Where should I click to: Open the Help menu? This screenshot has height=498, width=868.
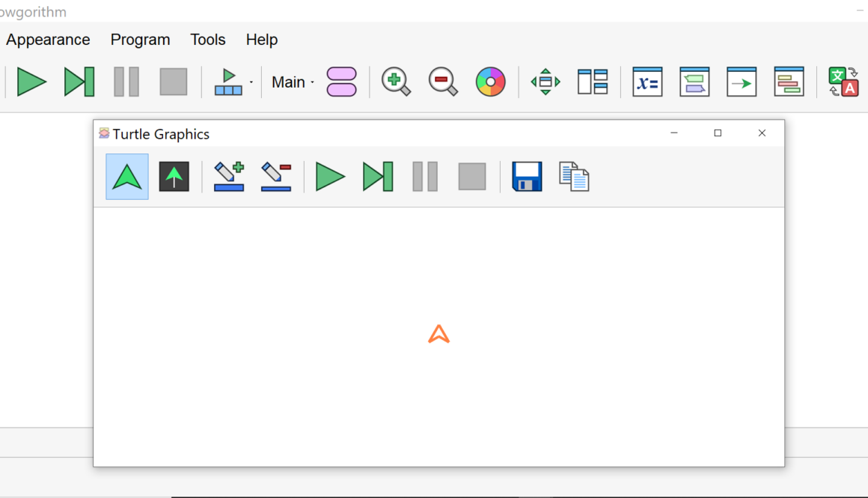point(262,40)
